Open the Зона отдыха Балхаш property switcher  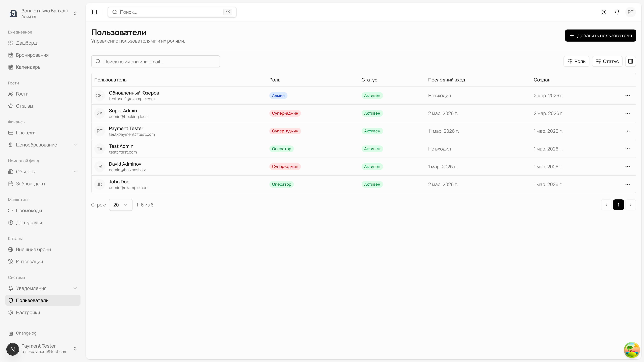pos(43,13)
